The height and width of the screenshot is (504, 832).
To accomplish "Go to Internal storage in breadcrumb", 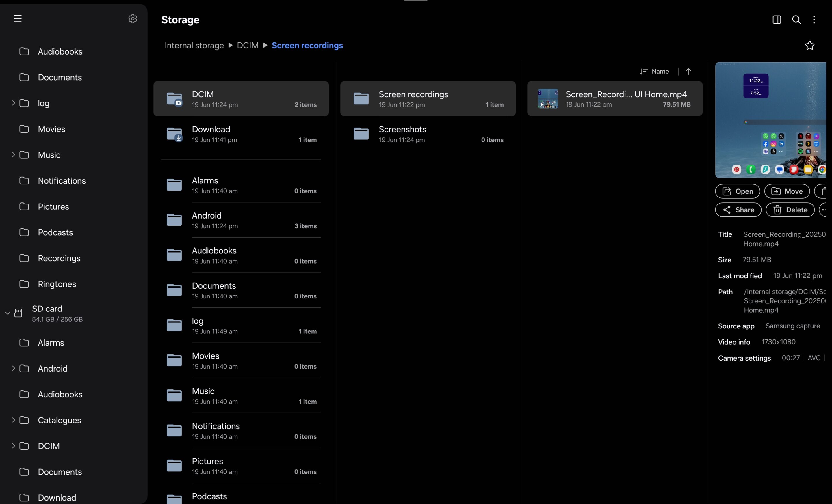I will click(x=194, y=46).
